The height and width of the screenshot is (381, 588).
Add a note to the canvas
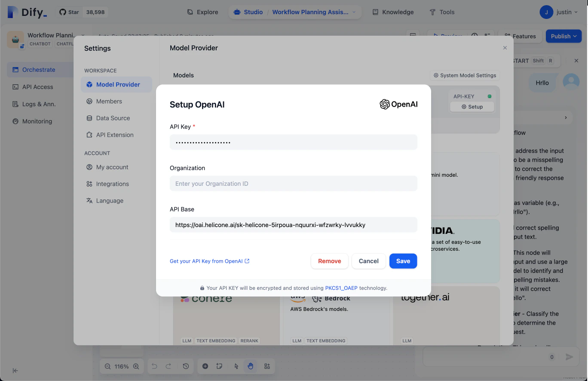(x=220, y=366)
